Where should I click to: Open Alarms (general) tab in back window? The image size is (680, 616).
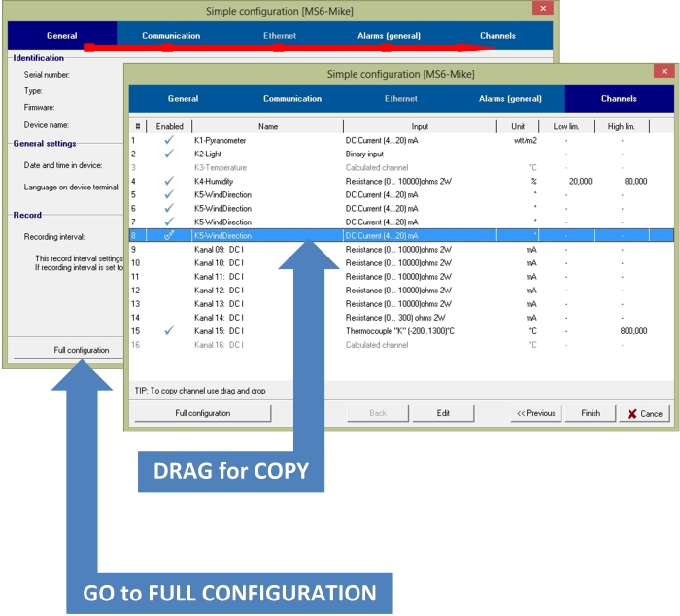(389, 36)
